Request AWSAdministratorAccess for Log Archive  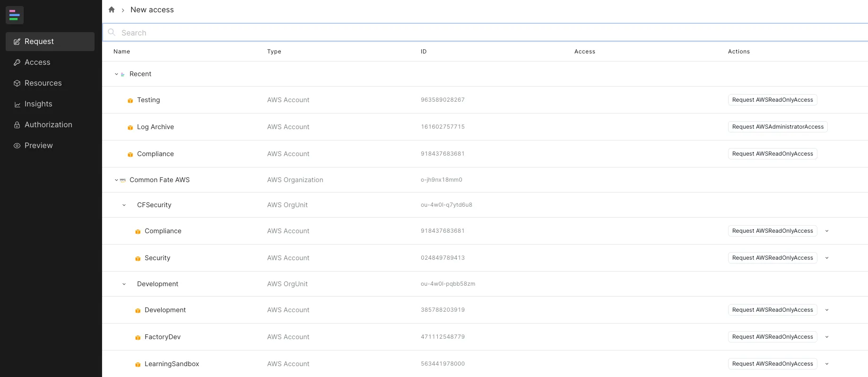tap(777, 127)
